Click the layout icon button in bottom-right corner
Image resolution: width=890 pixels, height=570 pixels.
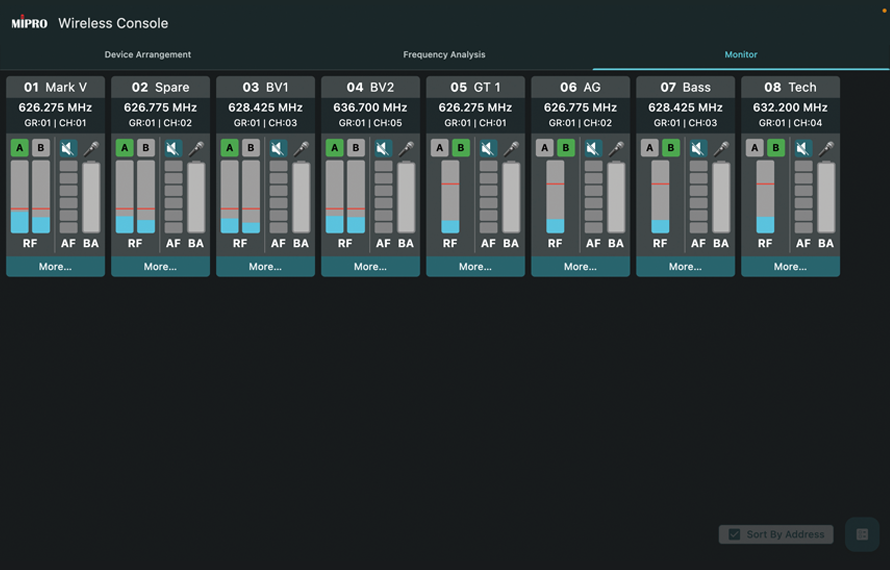click(862, 534)
